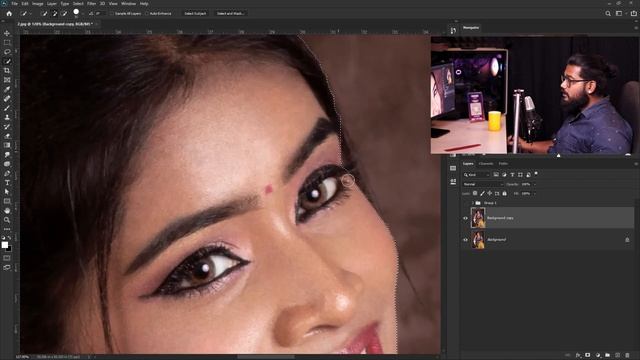
Task: Select the Clone Stamp tool
Action: click(x=7, y=117)
